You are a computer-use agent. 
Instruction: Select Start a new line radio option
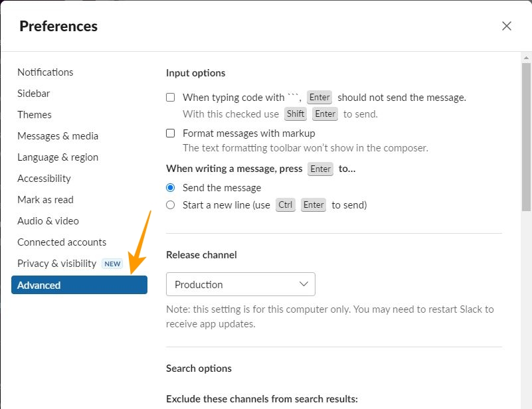(170, 205)
